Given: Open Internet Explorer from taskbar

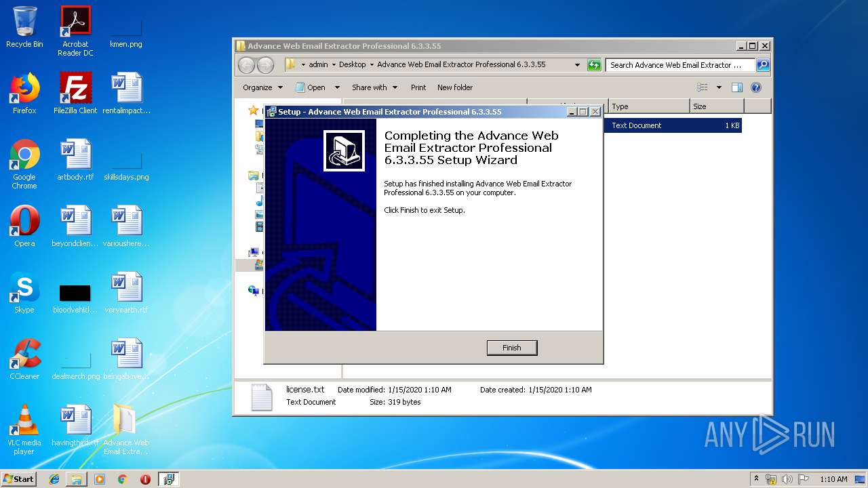Looking at the screenshot, I should (x=54, y=479).
